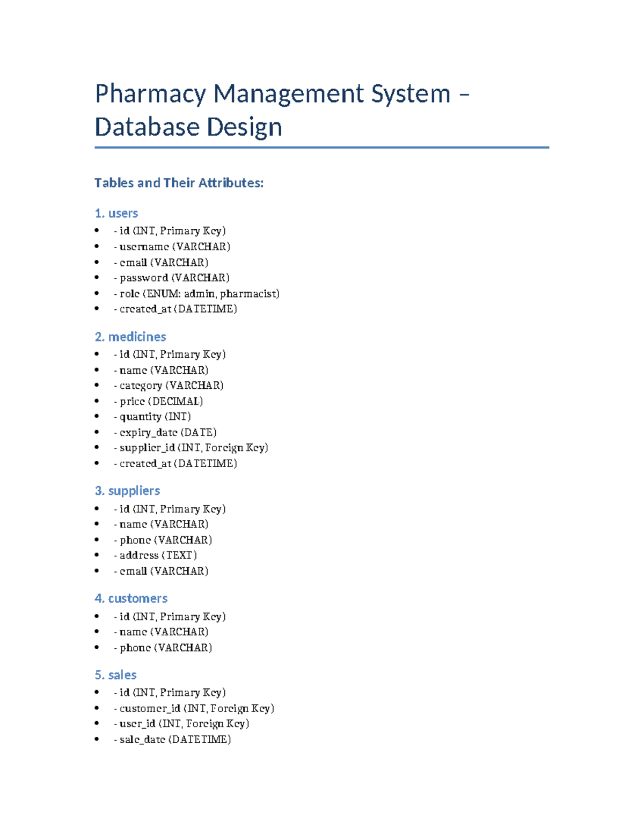Screen dimensions: 644x834
Task: Select the address (TEXT) bullet under suppliers
Action: click(155, 555)
